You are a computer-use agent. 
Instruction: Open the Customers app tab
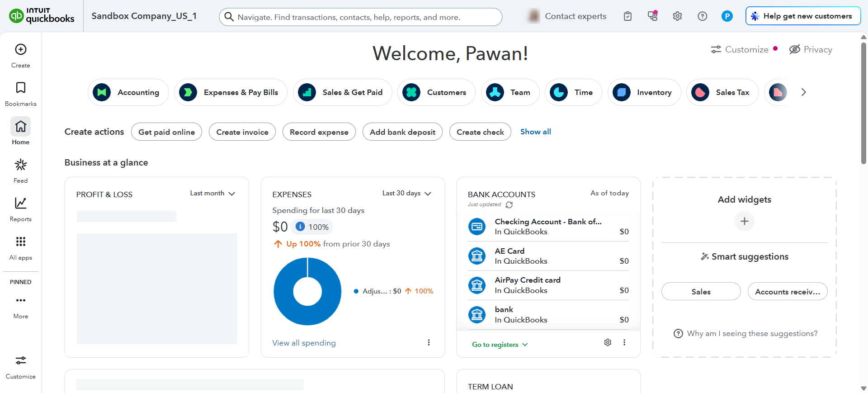[x=437, y=92]
